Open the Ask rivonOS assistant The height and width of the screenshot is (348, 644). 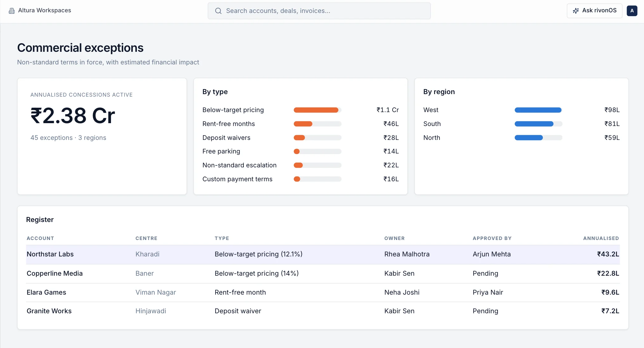tap(594, 11)
